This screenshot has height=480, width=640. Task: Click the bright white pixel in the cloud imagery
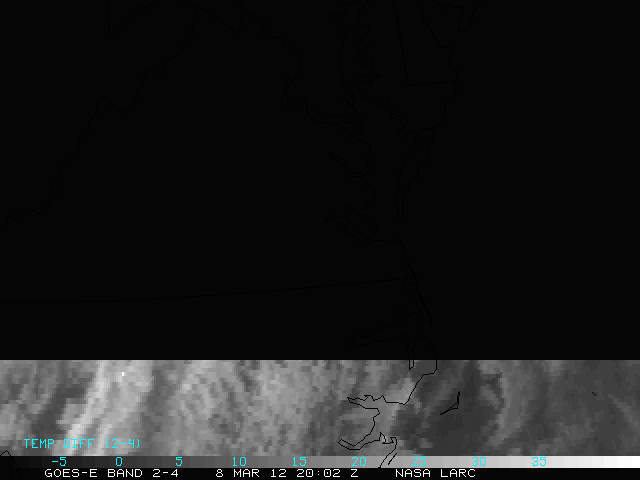tap(123, 374)
